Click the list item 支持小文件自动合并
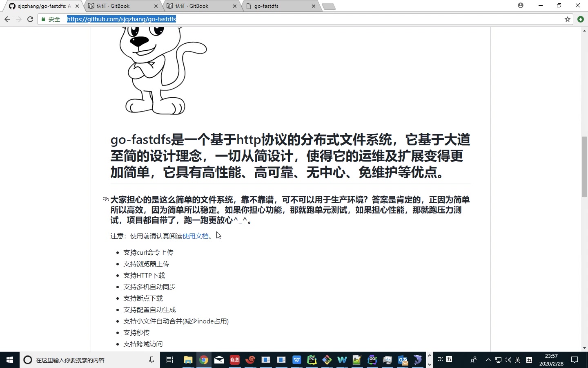588x368 pixels. pos(176,321)
